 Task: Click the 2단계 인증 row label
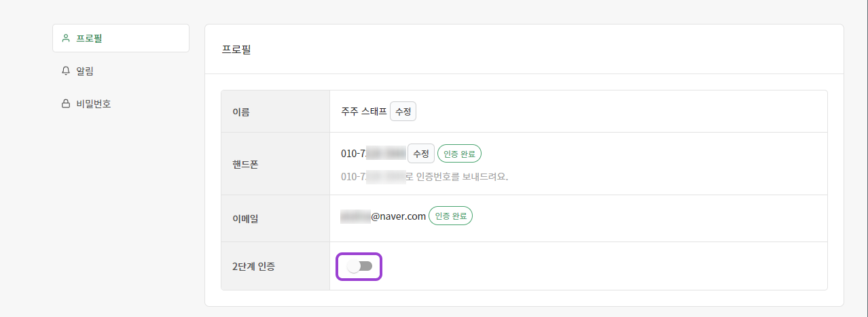[x=254, y=266]
